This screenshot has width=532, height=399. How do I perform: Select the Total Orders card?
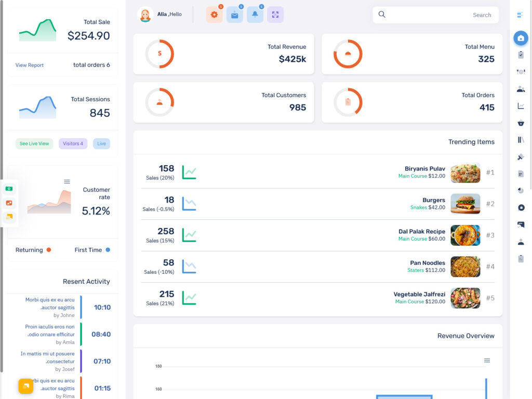(x=412, y=102)
